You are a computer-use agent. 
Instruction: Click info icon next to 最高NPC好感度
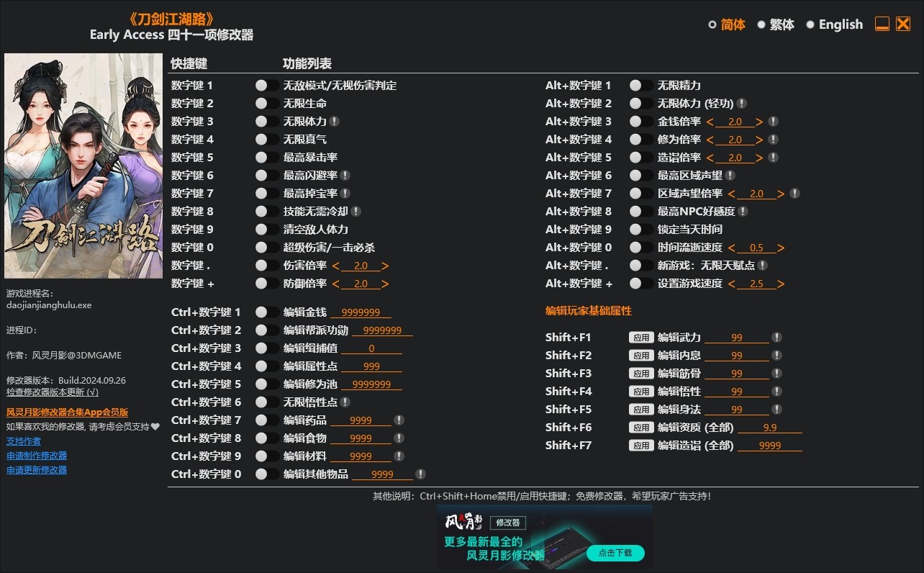(743, 212)
